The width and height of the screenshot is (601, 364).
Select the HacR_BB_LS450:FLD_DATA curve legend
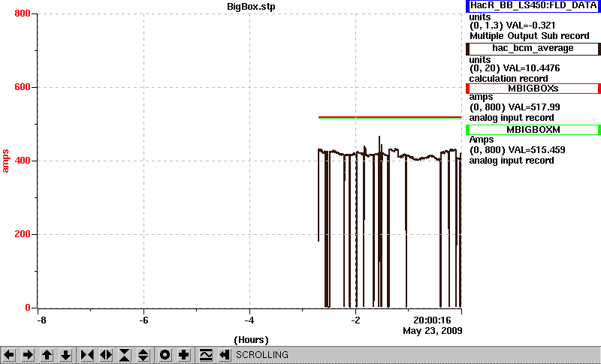pyautogui.click(x=533, y=6)
